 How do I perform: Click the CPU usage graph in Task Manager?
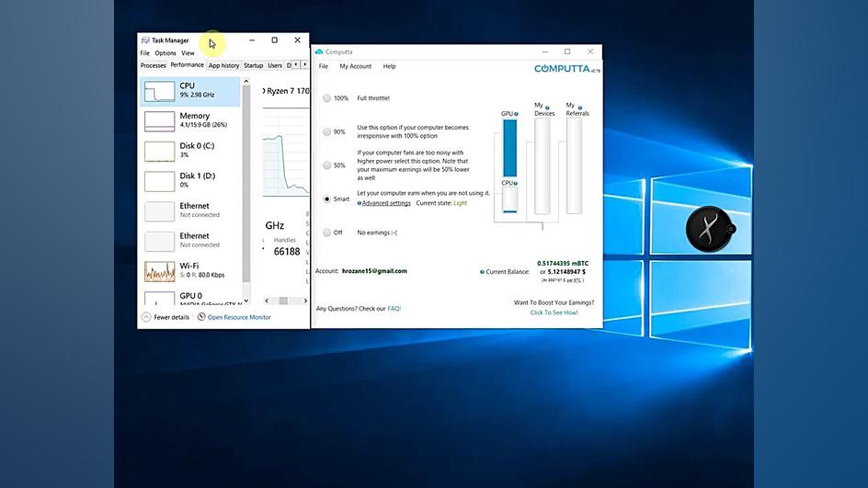286,153
